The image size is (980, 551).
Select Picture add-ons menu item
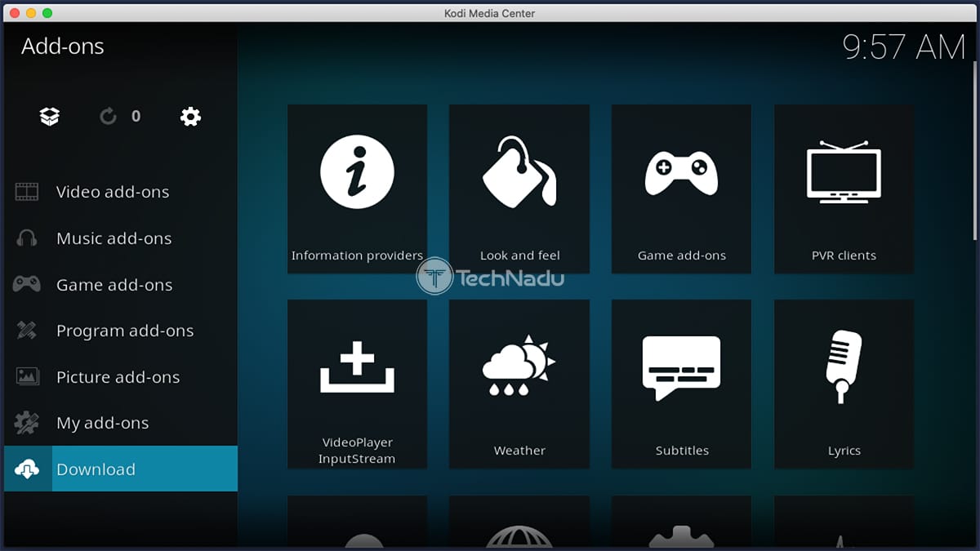121,377
